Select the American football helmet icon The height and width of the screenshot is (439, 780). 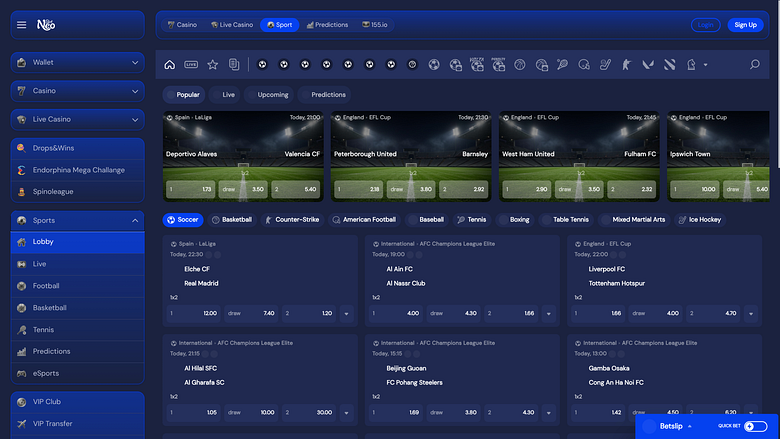(584, 65)
